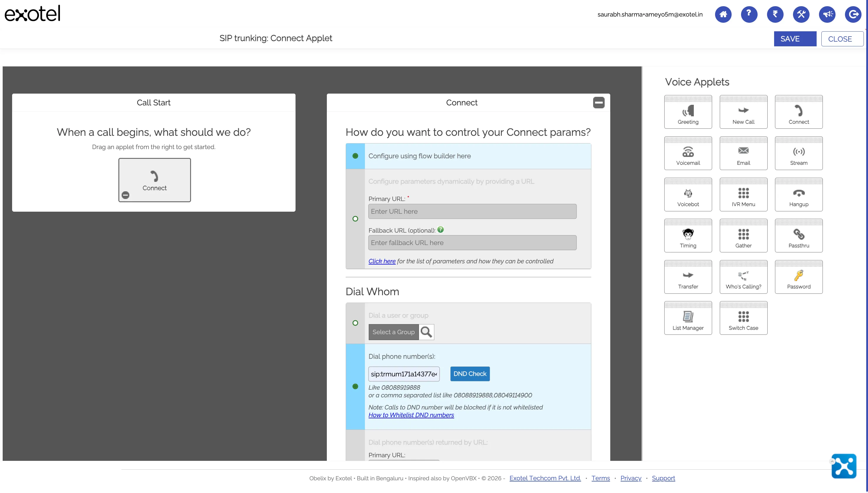Select the List Manager applet
This screenshot has width=868, height=493.
pyautogui.click(x=688, y=318)
